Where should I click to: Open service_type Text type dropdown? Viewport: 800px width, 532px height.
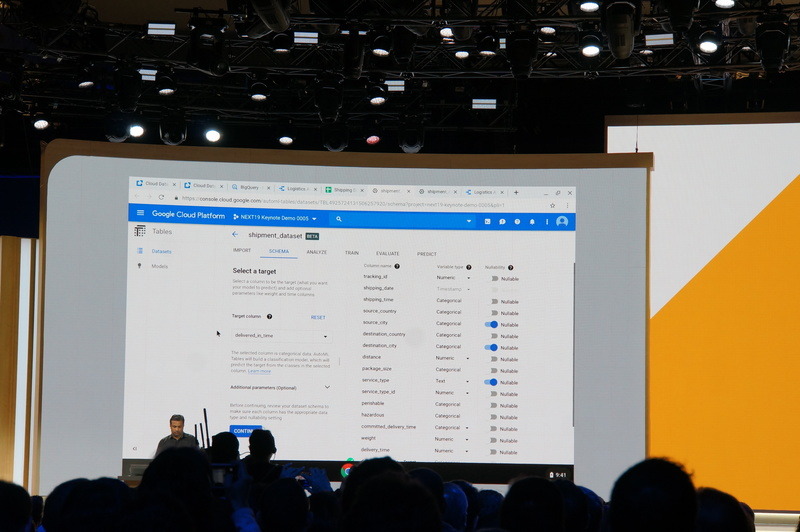pos(452,381)
